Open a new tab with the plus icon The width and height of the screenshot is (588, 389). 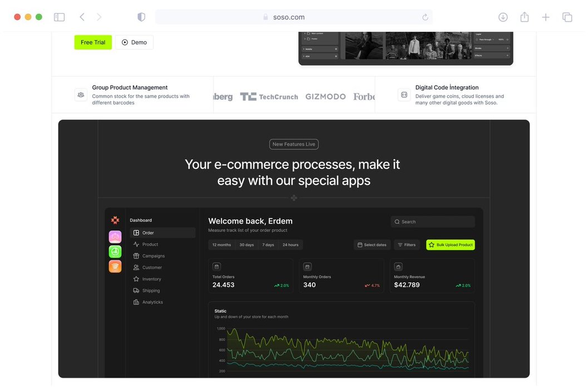546,17
